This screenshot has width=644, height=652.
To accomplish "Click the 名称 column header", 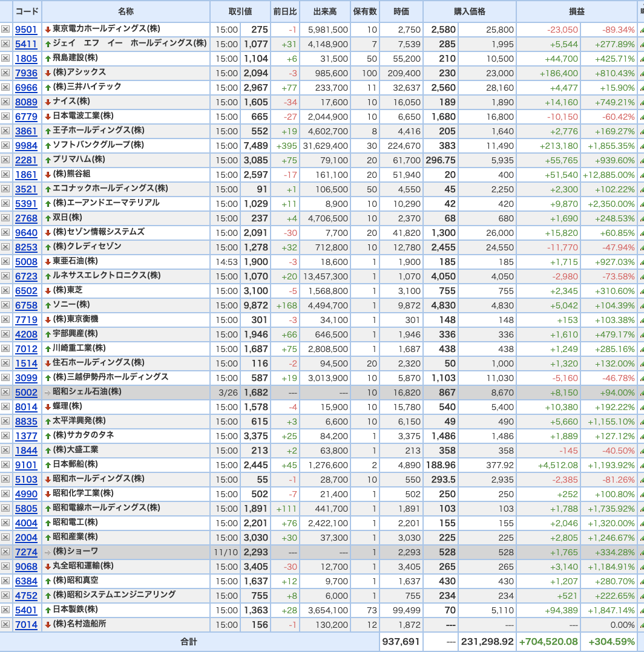I will (x=126, y=11).
